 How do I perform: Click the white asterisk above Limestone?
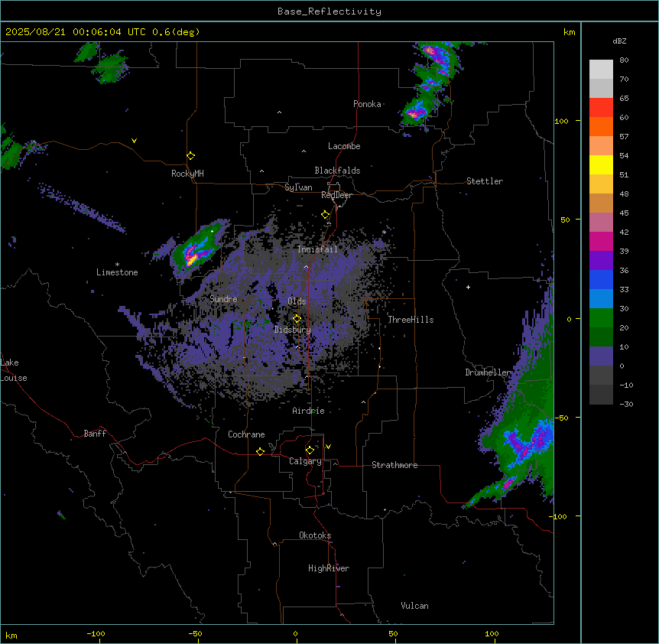pyautogui.click(x=117, y=265)
